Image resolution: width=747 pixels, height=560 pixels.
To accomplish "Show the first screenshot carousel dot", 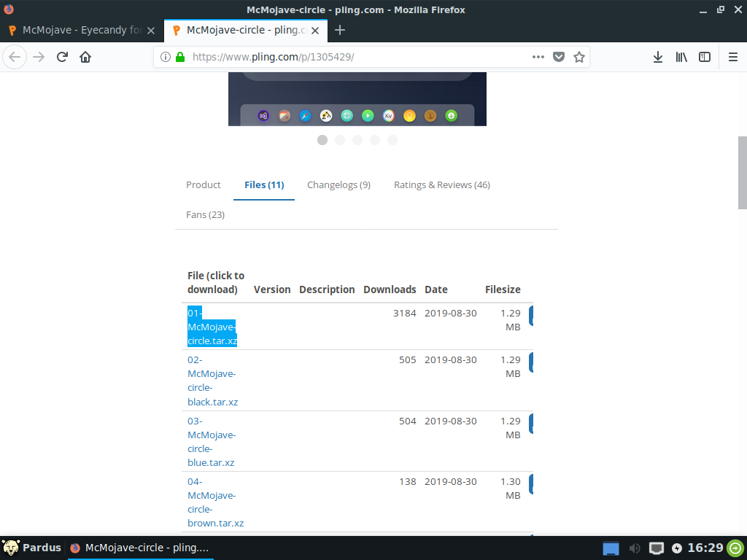I will (322, 140).
